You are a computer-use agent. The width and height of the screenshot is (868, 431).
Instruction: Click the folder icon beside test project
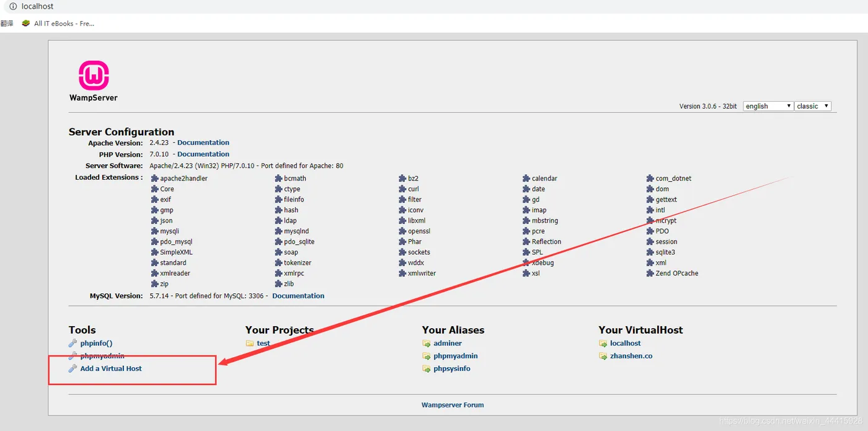point(250,344)
